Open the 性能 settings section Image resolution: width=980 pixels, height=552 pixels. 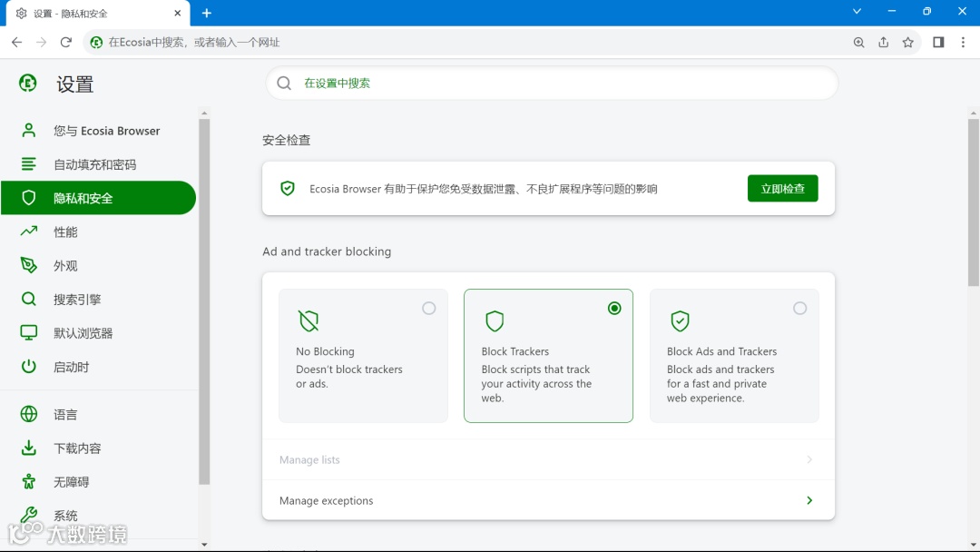[99, 232]
